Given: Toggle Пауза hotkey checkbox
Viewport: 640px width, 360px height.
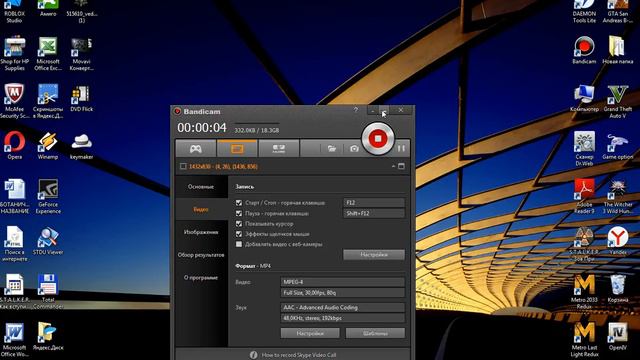Looking at the screenshot, I should tap(239, 213).
